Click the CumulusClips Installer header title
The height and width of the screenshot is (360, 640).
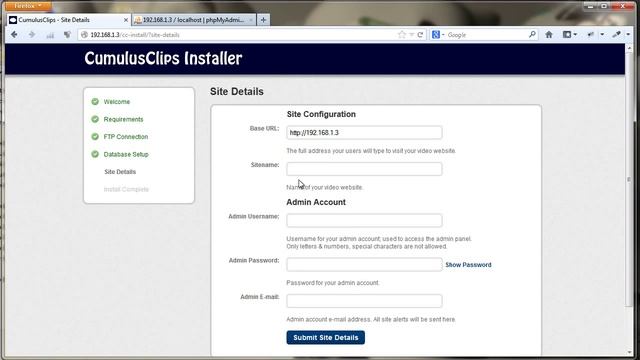(x=163, y=58)
